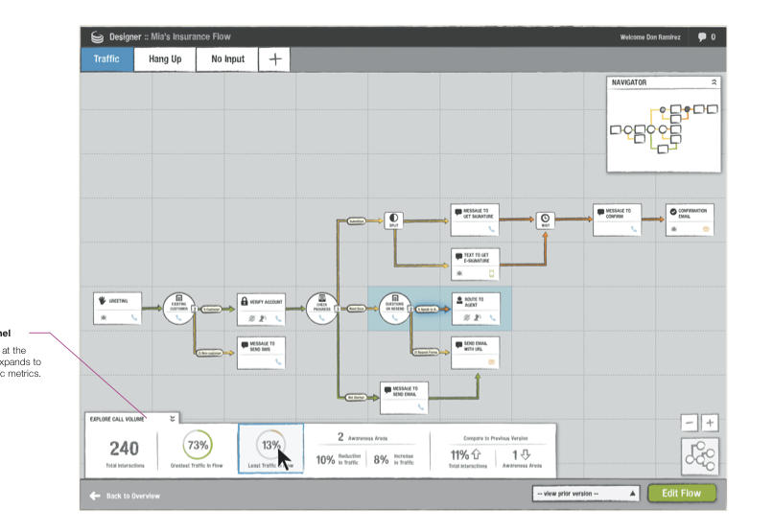Select the Check Progress decision circle
Viewport: 773px width, 532px height.
coord(322,309)
